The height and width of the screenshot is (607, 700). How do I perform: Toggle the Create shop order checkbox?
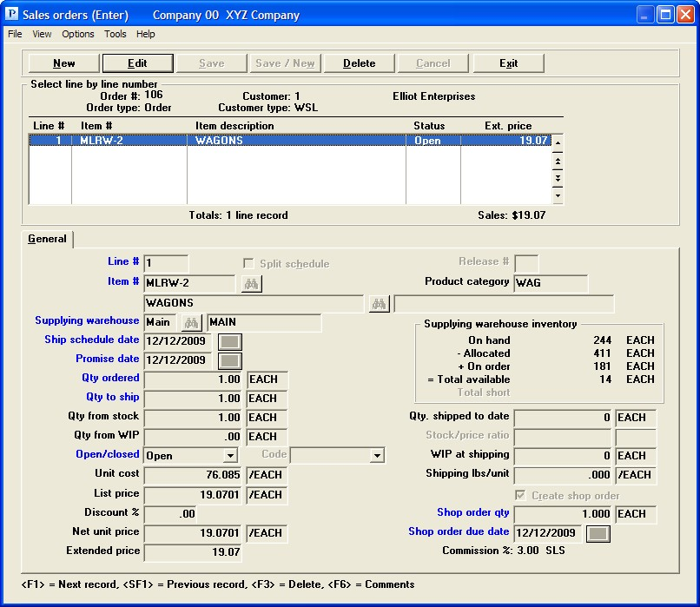coord(520,496)
